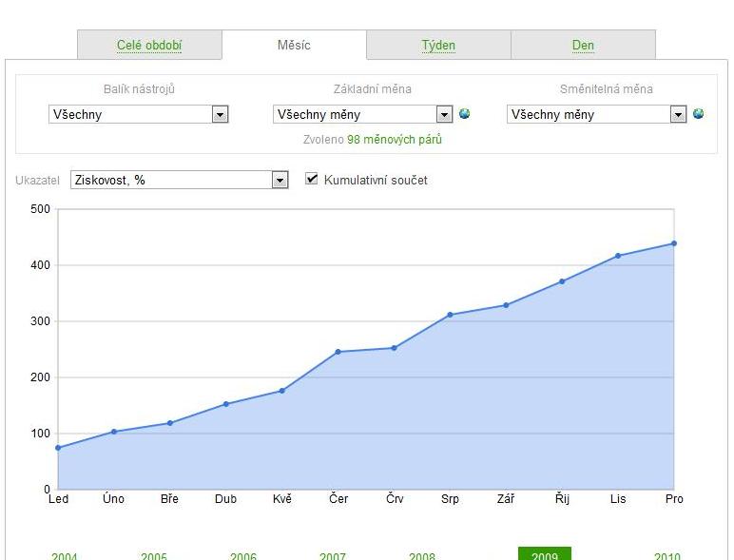Click globe icon beside Základní měna dropdown

click(x=464, y=114)
